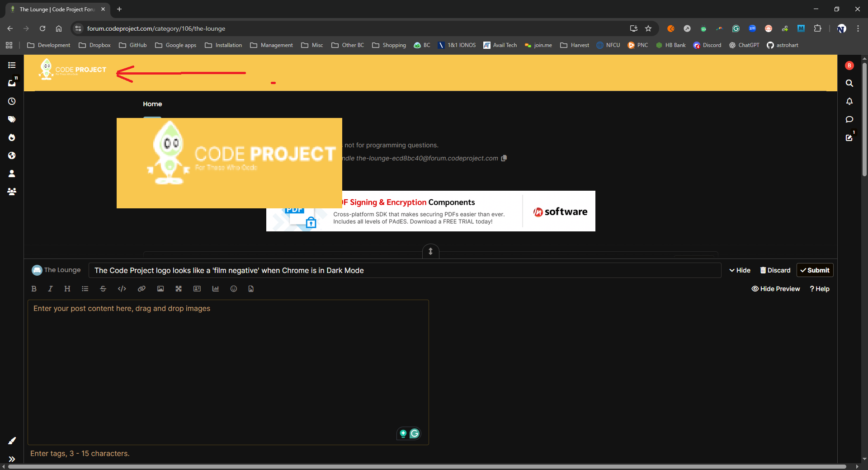Screen dimensions: 868x470
Task: Hide the composer preview pane
Action: pos(776,289)
